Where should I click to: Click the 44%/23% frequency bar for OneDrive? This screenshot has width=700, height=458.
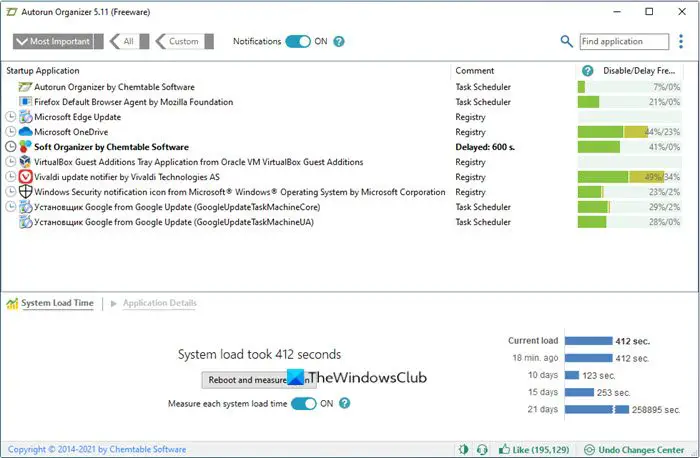[x=629, y=132]
